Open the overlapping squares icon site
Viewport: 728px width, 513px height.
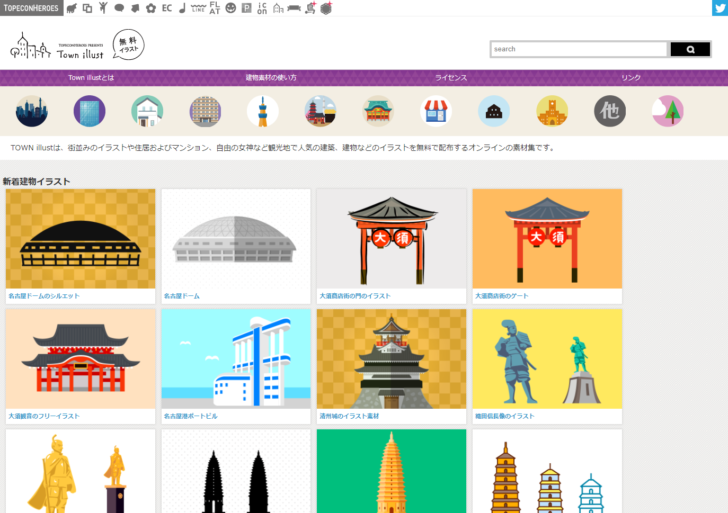87,8
